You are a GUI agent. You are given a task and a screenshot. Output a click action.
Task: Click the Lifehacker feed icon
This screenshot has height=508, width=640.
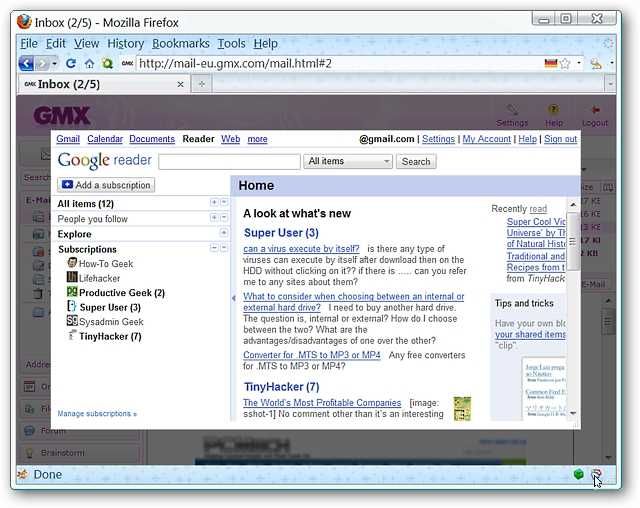[x=72, y=277]
